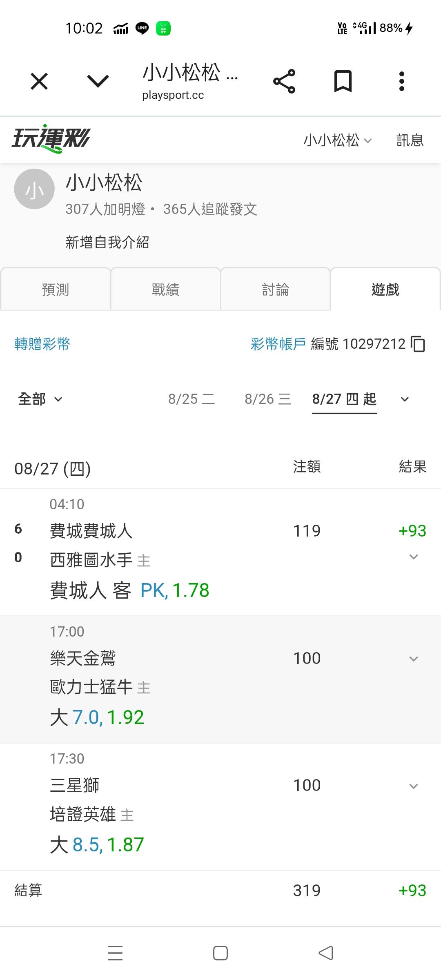
Task: Close the browser tab with X icon
Action: point(39,81)
